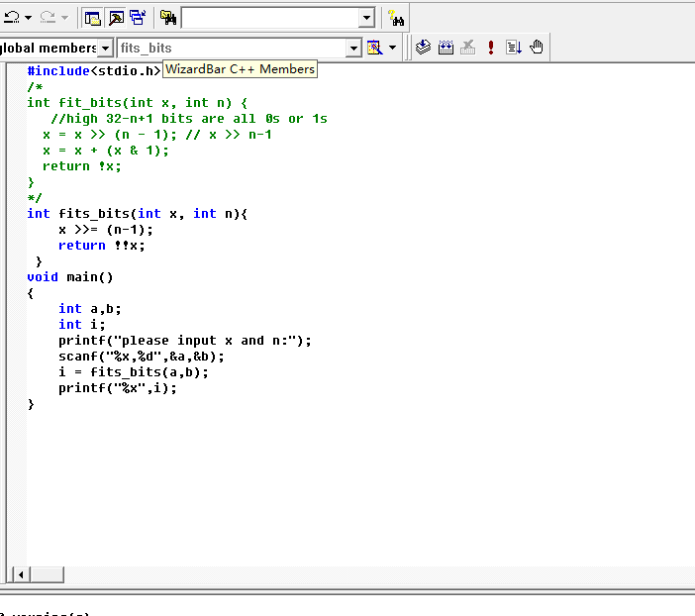Click the printf 'please input x and n:' line
Viewport: 695px width, 616px height.
185,341
